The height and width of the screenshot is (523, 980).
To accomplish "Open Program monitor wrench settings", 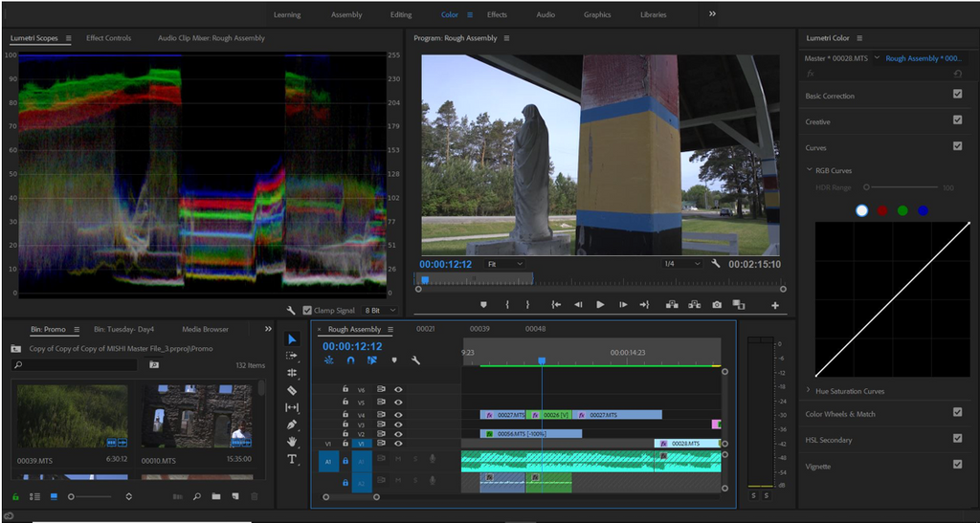I will (x=716, y=264).
